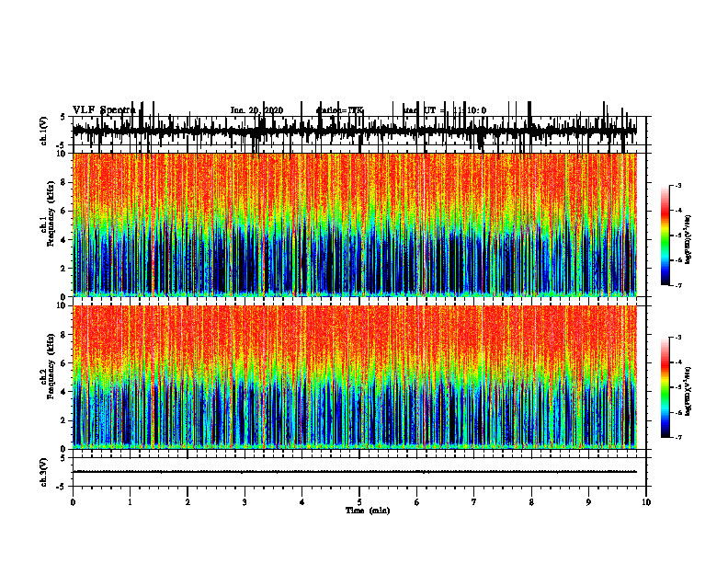Click the ch.1 voltage waveform trace
Image resolution: width=728 pixels, height=563 pixels.
(355, 130)
